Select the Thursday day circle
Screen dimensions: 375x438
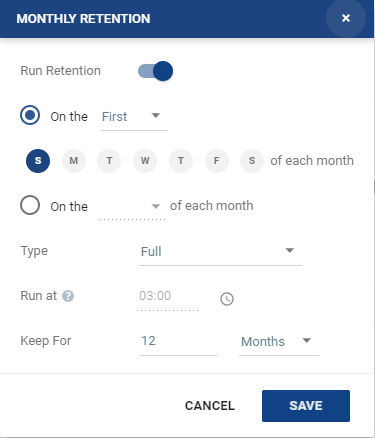(x=181, y=161)
